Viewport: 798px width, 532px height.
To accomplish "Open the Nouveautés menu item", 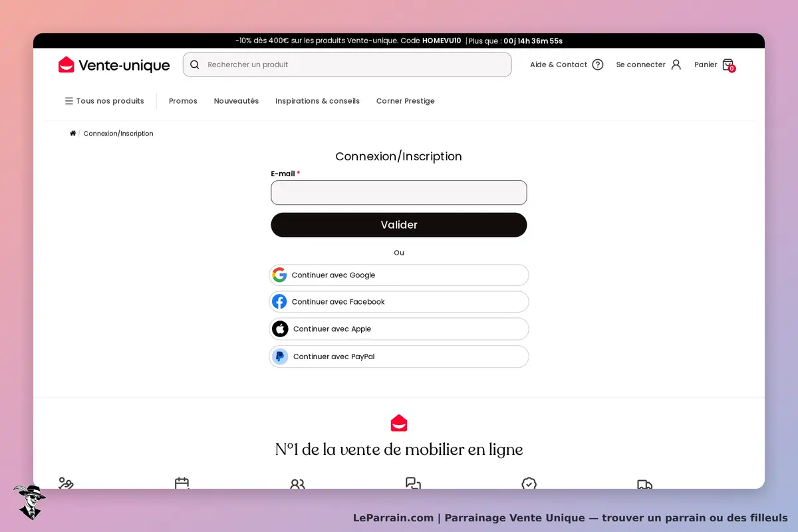I will coord(236,101).
